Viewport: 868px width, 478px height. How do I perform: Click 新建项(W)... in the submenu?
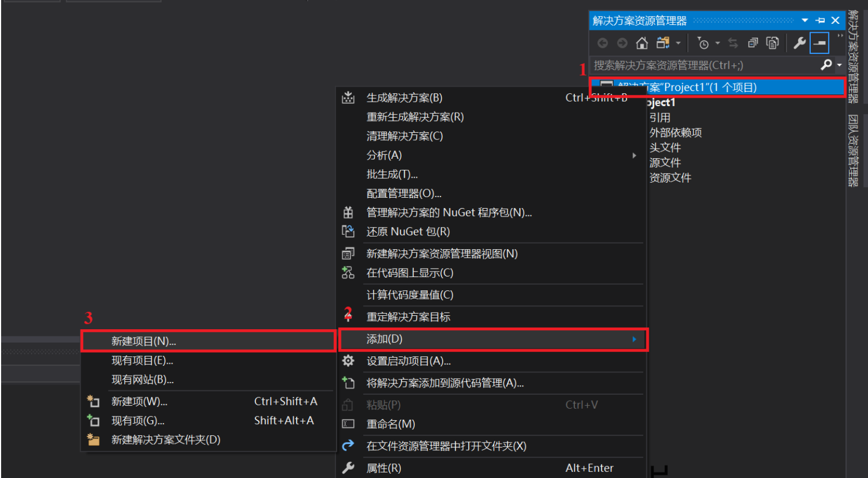[x=208, y=401]
